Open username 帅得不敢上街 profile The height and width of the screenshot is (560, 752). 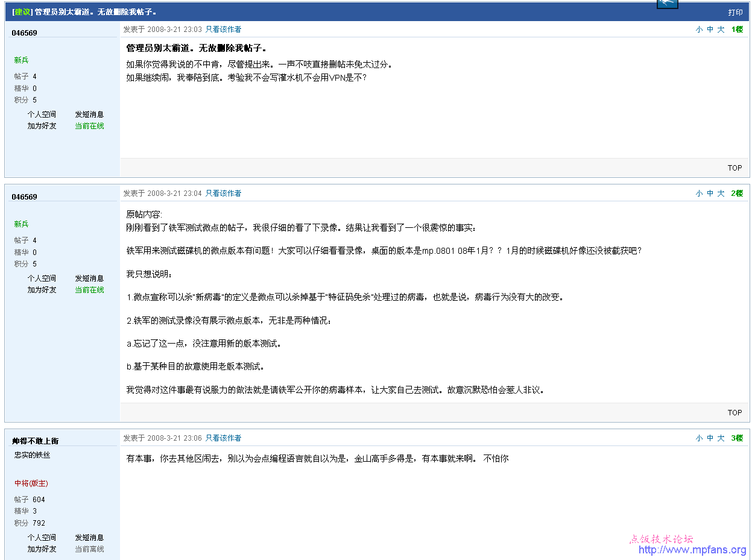(36, 441)
